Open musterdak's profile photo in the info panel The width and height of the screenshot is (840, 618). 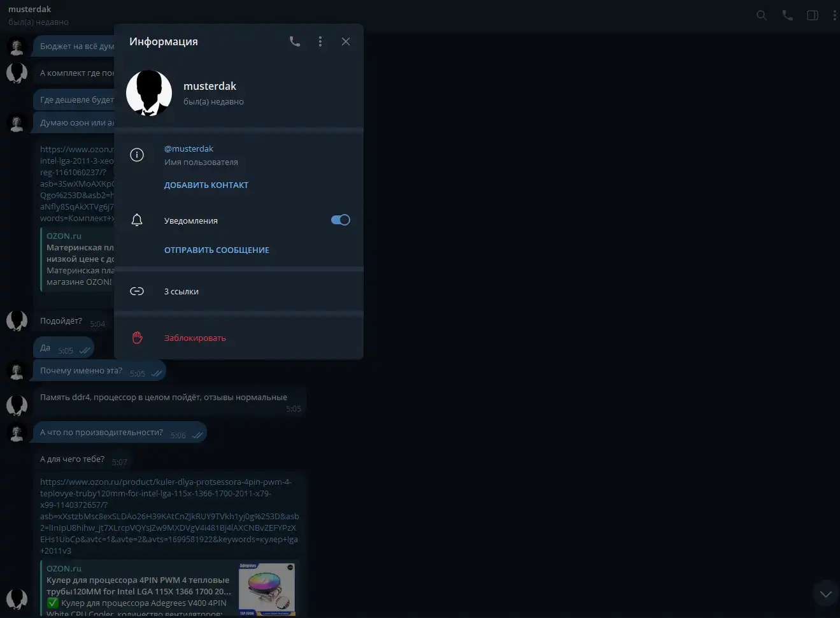(x=149, y=93)
